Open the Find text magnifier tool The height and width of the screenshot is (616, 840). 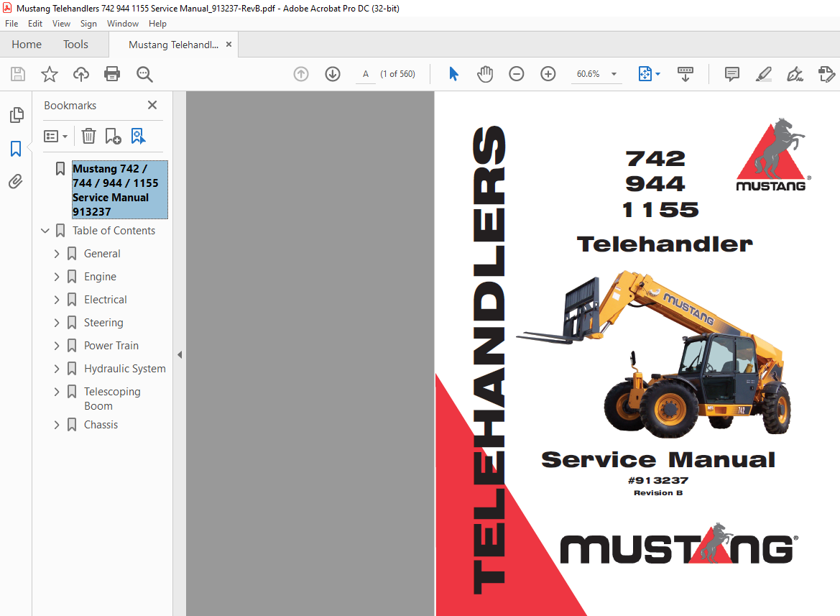click(x=144, y=74)
